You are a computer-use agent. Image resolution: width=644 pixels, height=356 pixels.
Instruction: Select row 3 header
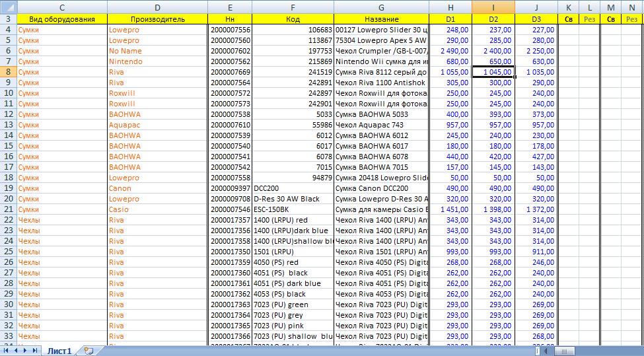8,19
